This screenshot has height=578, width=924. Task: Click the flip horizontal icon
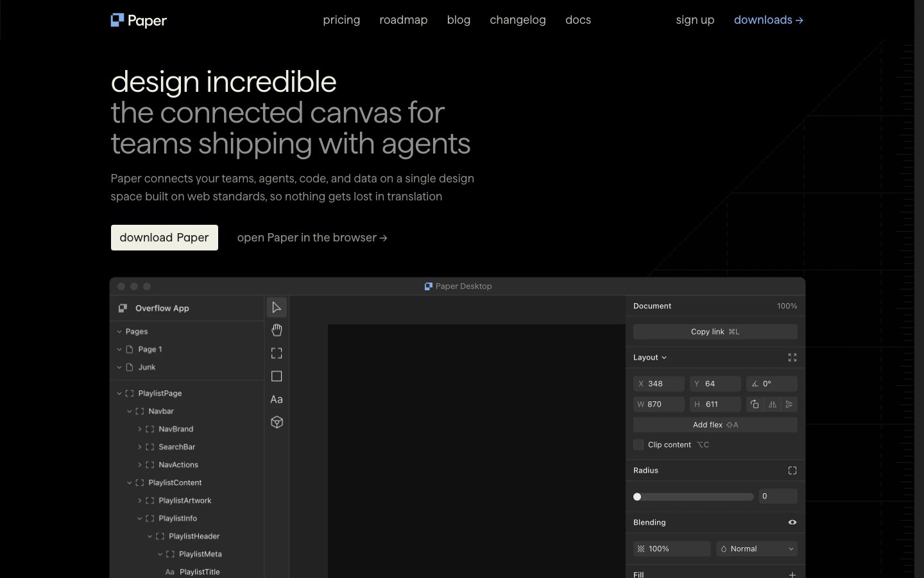[x=773, y=404]
